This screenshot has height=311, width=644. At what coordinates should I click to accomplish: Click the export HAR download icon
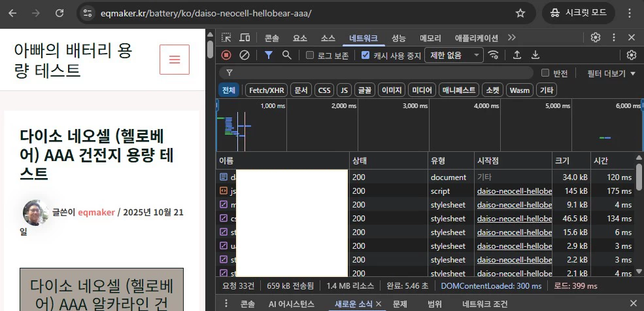tap(535, 56)
